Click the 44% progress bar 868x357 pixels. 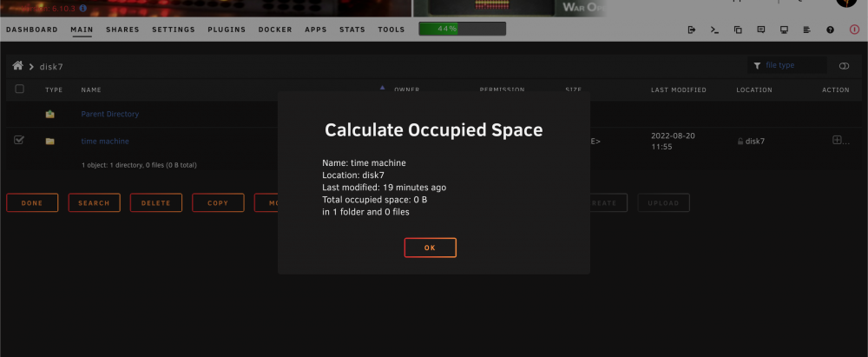coord(463,29)
